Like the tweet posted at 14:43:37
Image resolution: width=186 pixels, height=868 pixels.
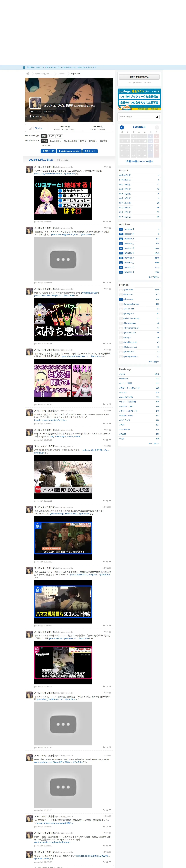pos(110,222)
